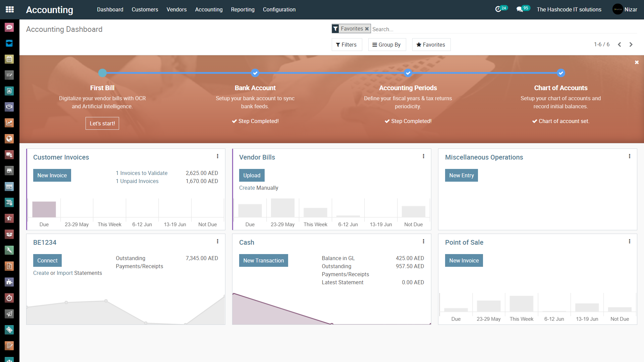The height and width of the screenshot is (362, 644).
Task: Remove the Favorites filter chip
Action: point(367,28)
